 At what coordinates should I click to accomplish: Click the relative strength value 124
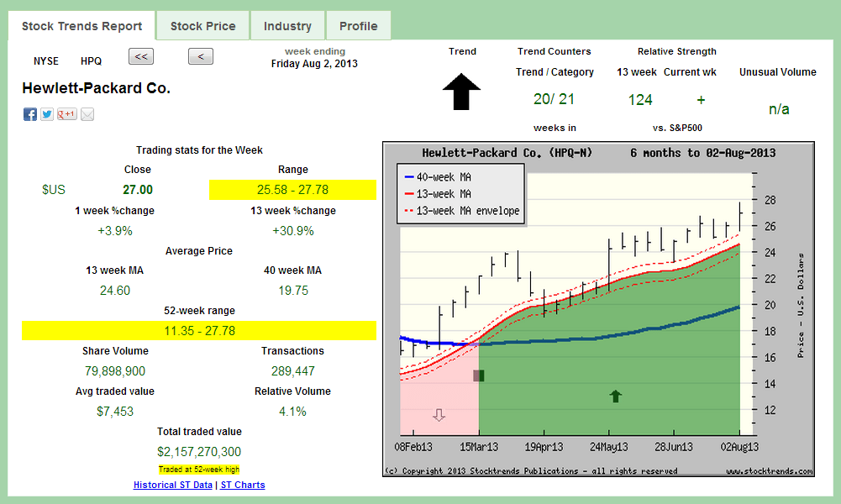coord(640,100)
